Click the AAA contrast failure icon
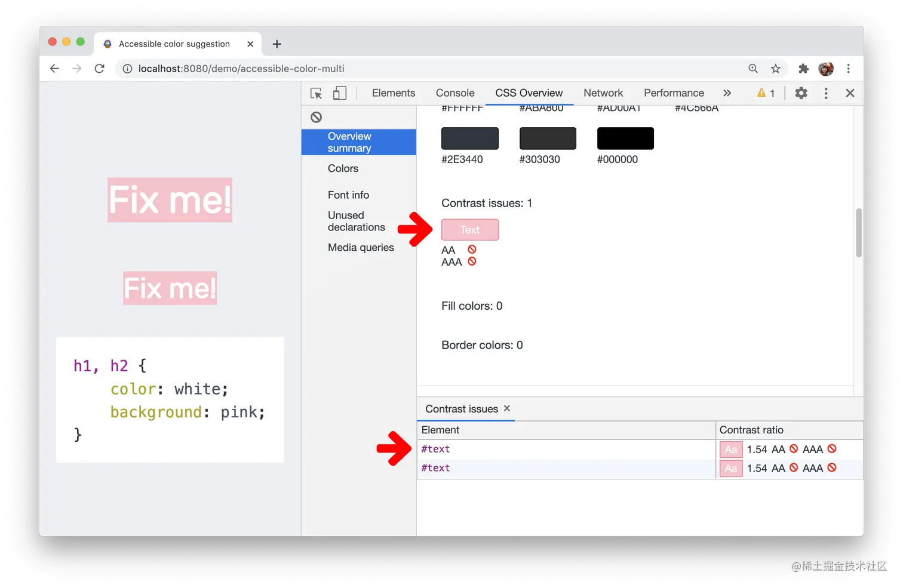This screenshot has height=588, width=903. point(471,261)
